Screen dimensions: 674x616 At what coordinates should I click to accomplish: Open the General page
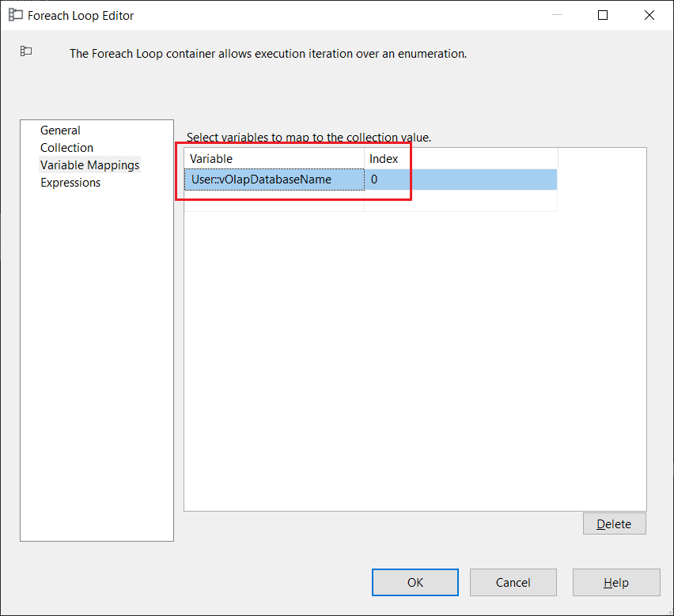click(x=60, y=130)
